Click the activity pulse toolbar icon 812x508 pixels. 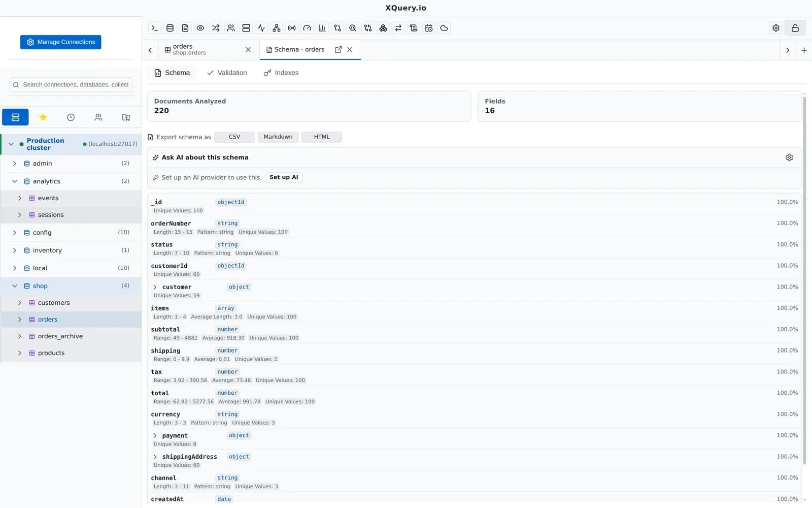[x=261, y=28]
